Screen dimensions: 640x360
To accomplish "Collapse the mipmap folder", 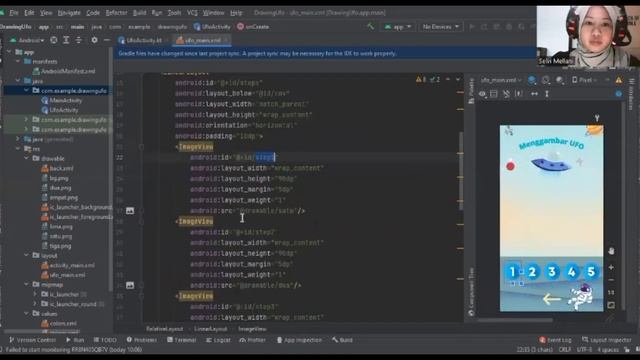I will point(27,284).
